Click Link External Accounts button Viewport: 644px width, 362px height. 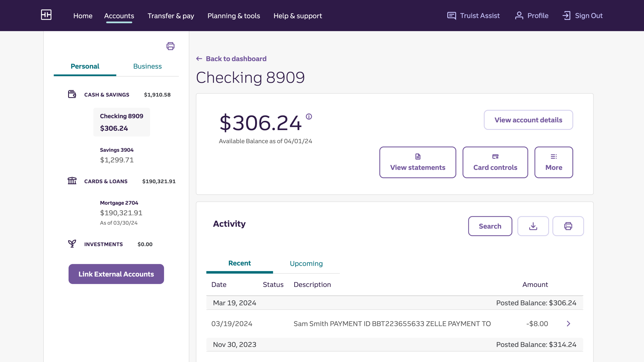[x=116, y=274]
